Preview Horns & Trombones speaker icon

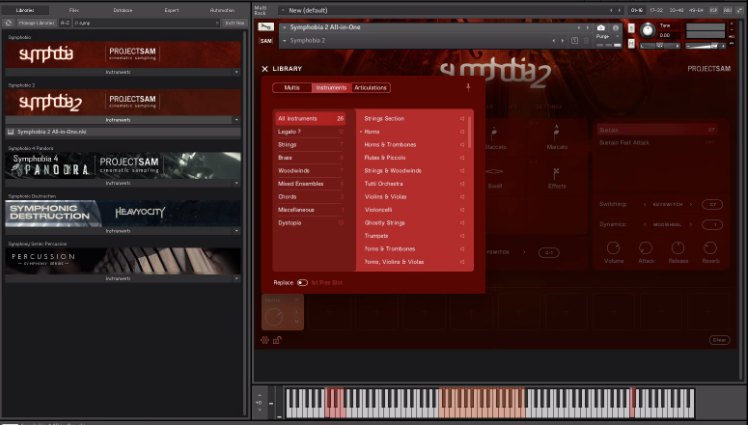[x=462, y=145]
